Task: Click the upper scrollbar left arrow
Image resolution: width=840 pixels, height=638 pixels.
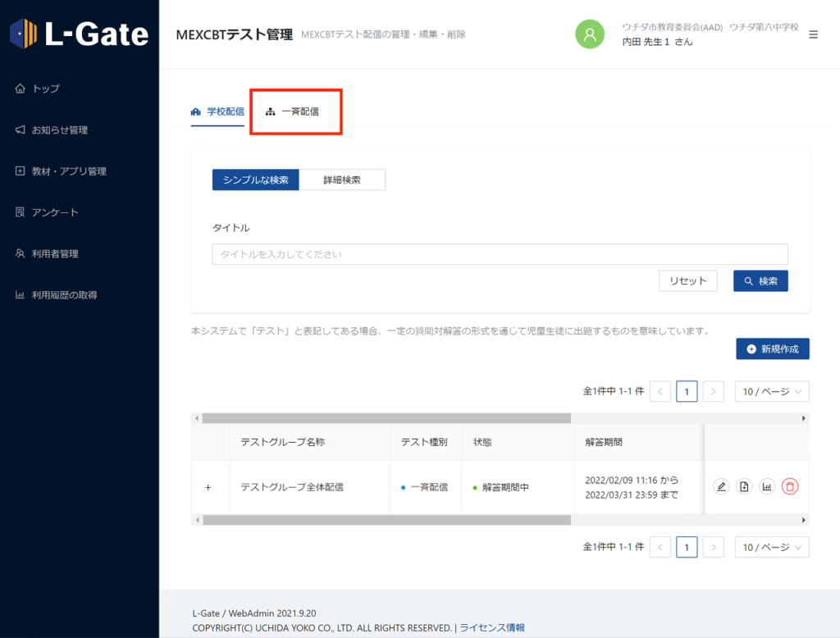Action: coord(197,418)
